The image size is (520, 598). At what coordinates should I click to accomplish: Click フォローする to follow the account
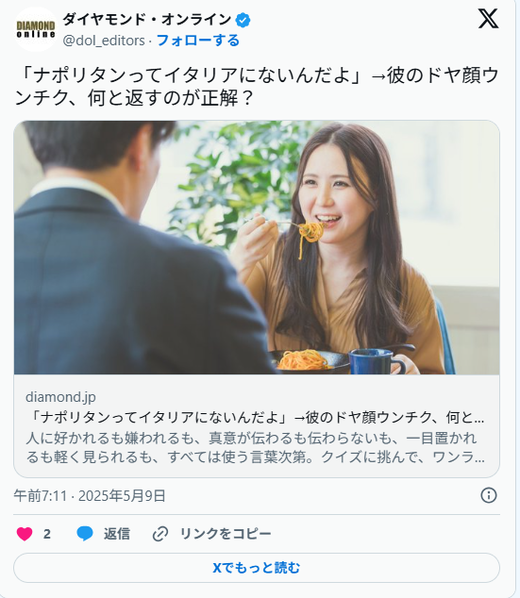click(198, 40)
